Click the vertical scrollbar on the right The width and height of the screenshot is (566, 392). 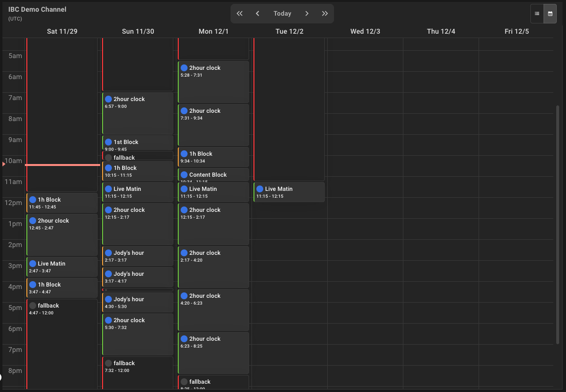click(x=558, y=225)
